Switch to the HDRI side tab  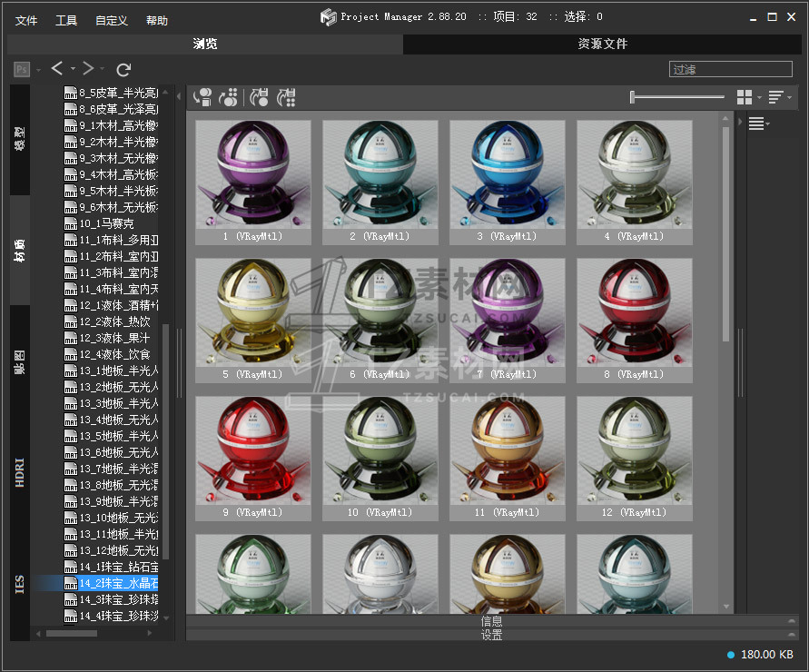(x=20, y=473)
